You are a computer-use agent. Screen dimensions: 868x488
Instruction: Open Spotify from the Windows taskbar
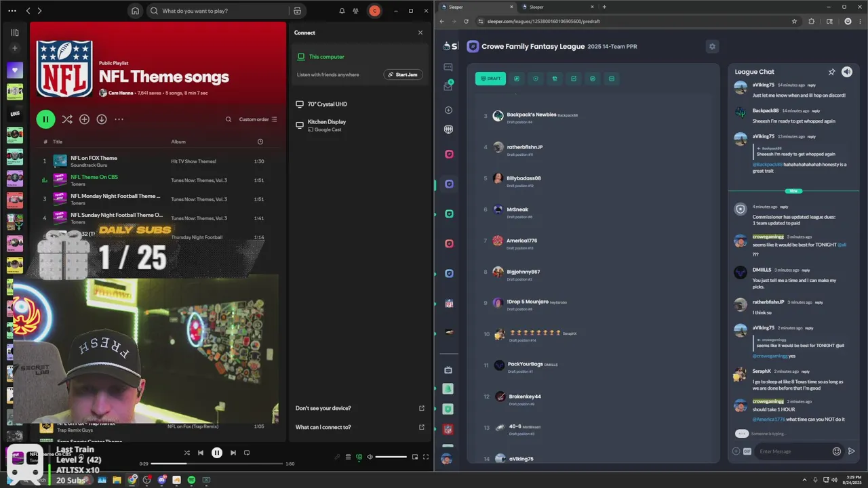click(191, 480)
